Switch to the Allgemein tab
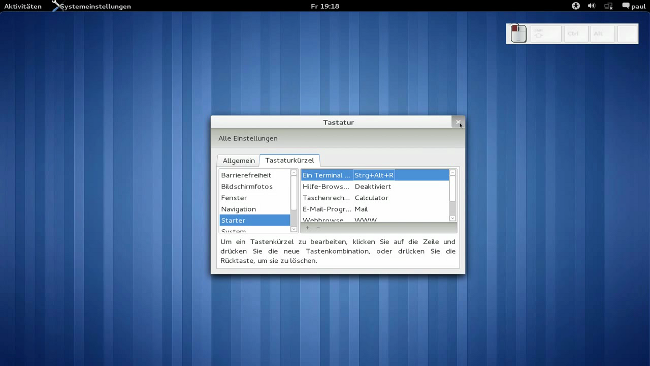The image size is (650, 366). pos(239,160)
